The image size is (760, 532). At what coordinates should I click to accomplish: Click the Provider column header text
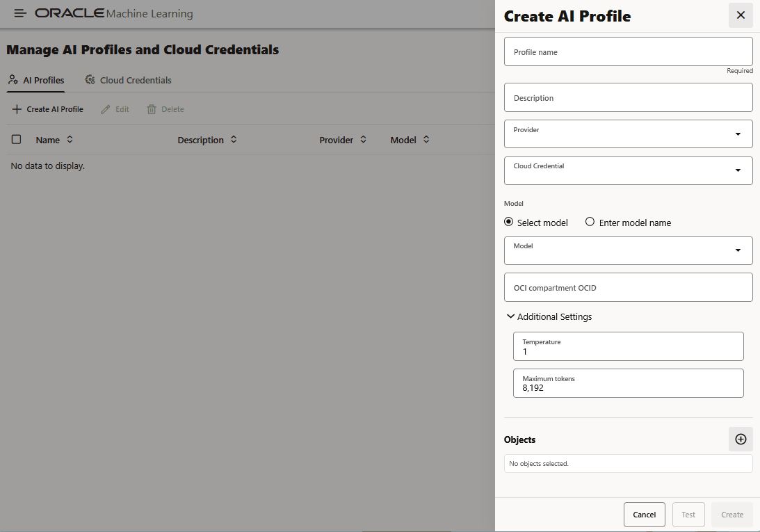(336, 140)
